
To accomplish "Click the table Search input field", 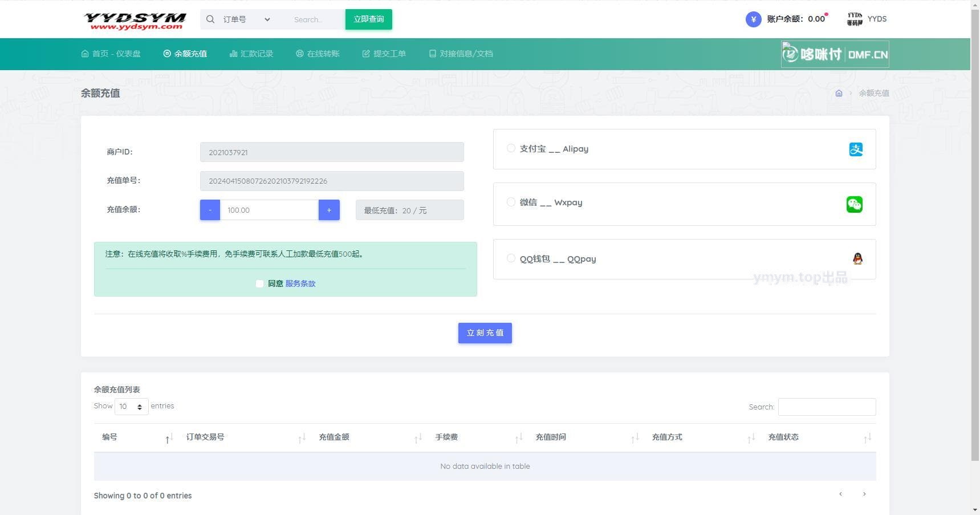I will pos(827,407).
